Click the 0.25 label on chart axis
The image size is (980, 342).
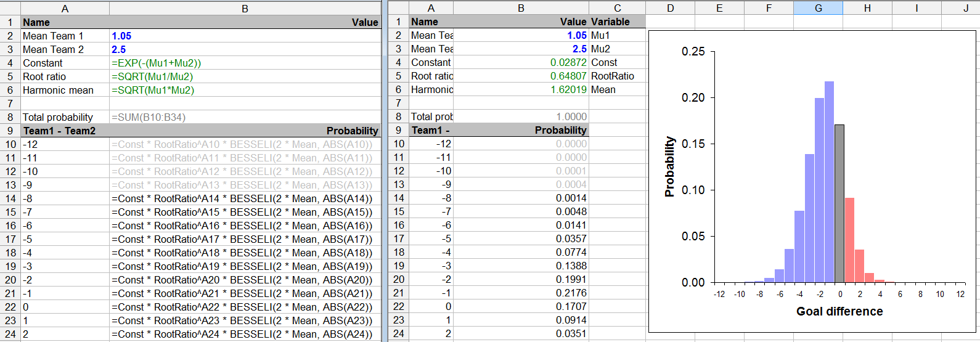point(693,51)
